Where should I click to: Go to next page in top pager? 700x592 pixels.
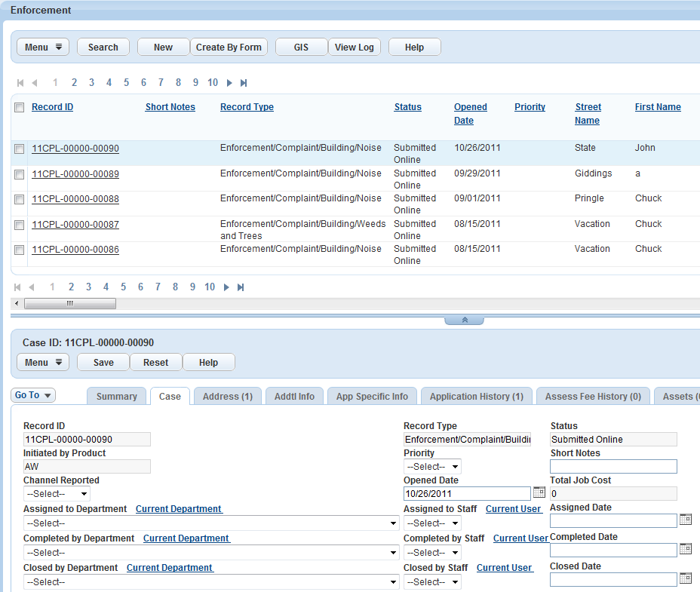[x=229, y=83]
